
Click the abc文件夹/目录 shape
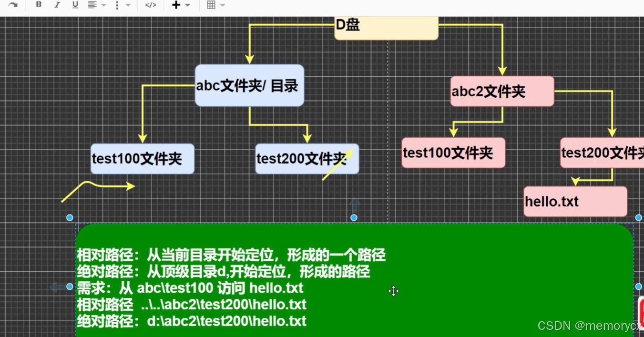point(248,86)
